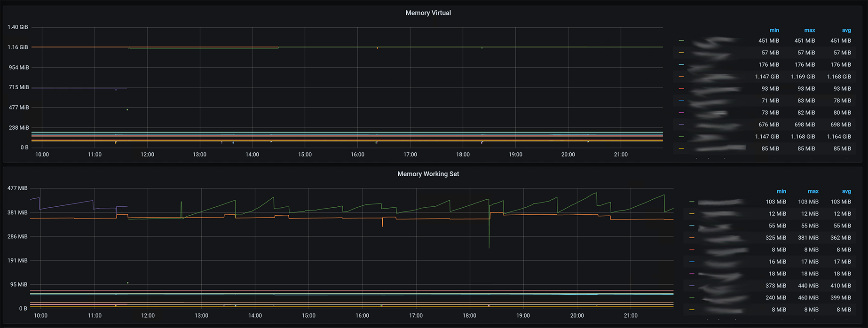Click the green swatch of the 451 MiB series
The image size is (868, 328).
[x=681, y=41]
